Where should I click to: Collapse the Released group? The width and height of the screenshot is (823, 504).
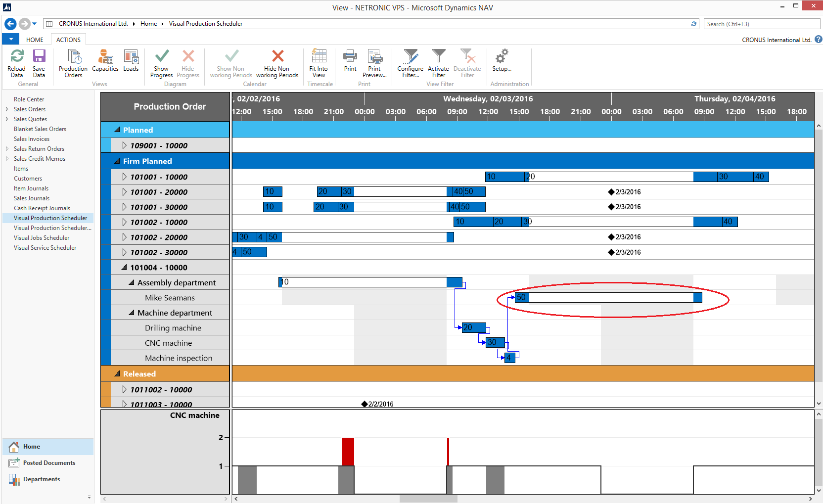tap(117, 374)
